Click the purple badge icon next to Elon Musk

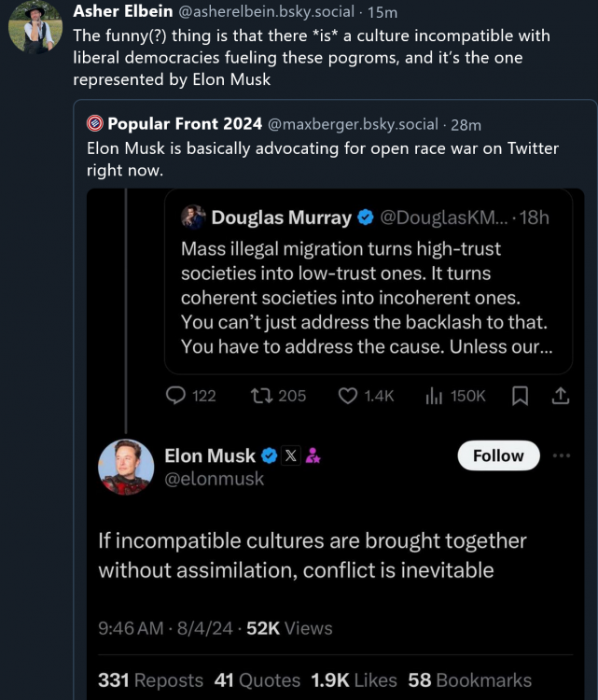[x=313, y=455]
